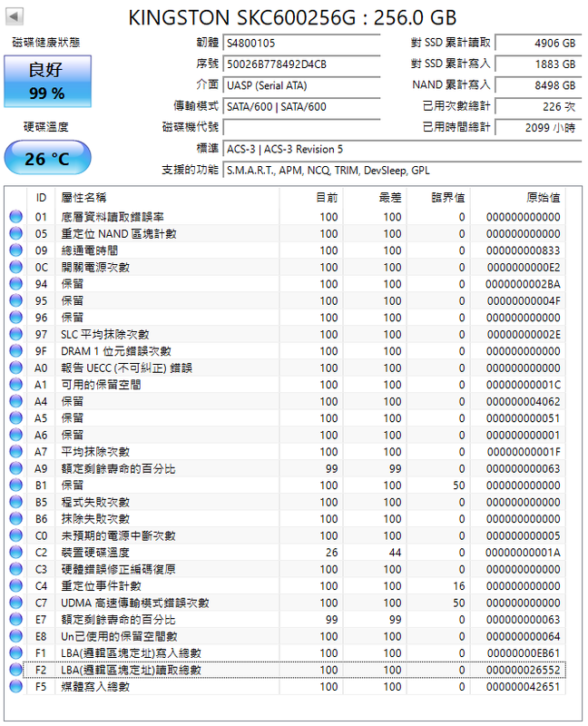Screen dimensions: 588x726
Task: Select the 可用的保留空間 attribute name
Action: pyautogui.click(x=101, y=384)
